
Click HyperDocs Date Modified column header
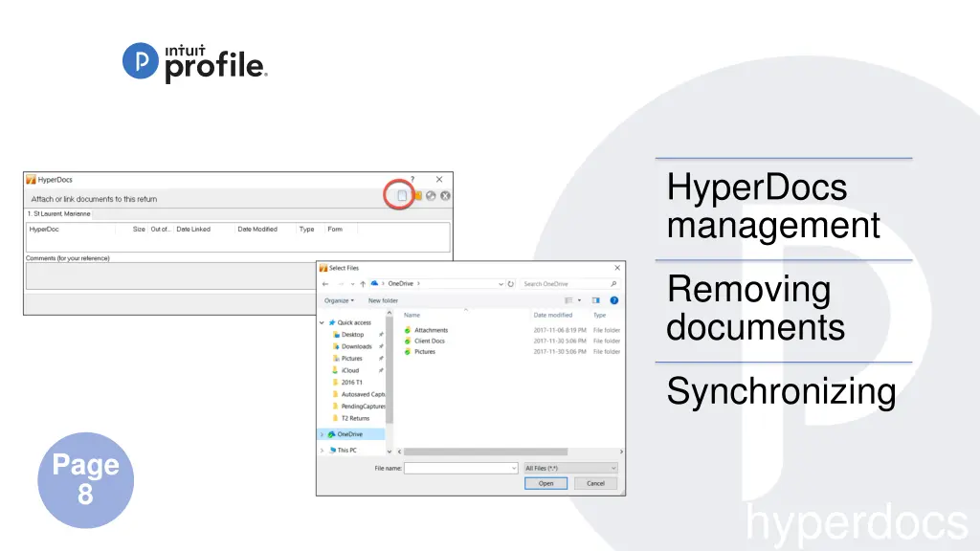(256, 230)
